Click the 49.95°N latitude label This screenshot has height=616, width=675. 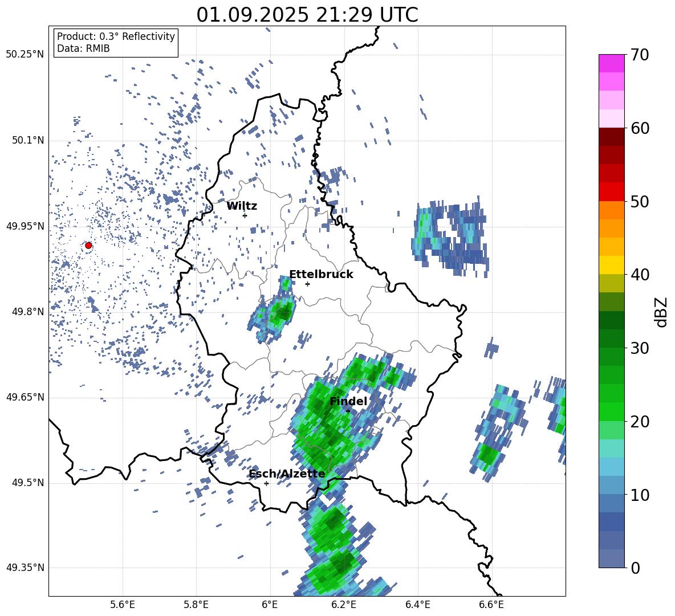25,226
